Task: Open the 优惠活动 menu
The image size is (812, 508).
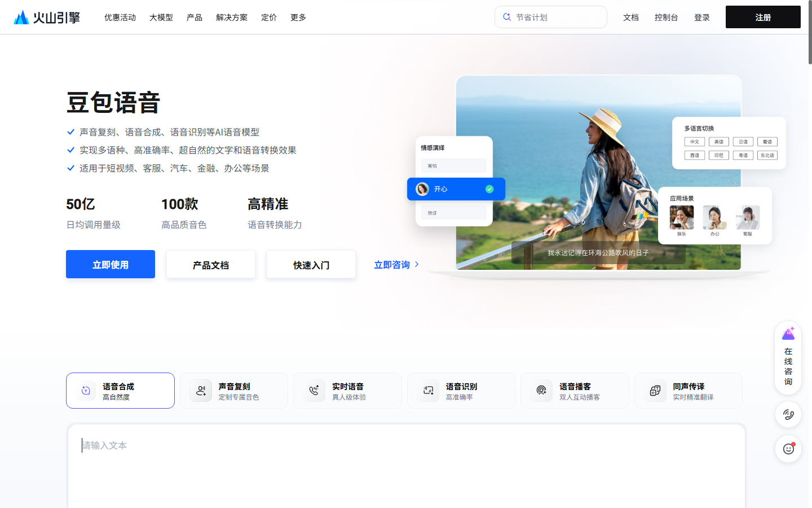Action: pos(120,17)
